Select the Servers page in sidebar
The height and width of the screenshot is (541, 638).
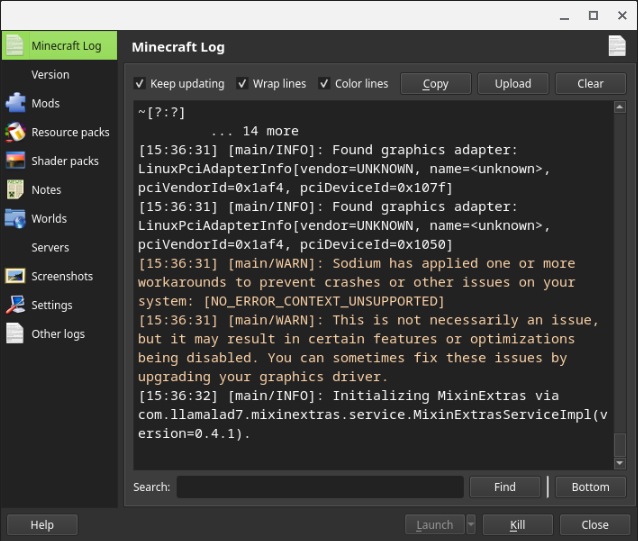pyautogui.click(x=50, y=247)
